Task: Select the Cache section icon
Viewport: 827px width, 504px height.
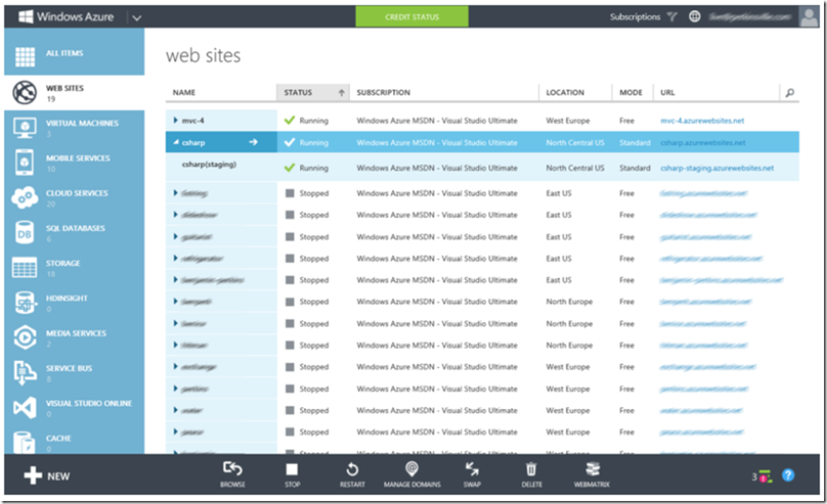Action: point(24,442)
